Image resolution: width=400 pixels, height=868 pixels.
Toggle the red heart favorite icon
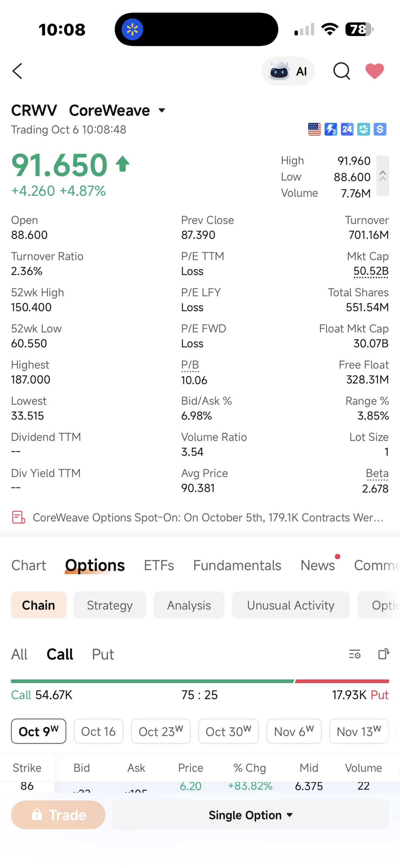coord(375,71)
